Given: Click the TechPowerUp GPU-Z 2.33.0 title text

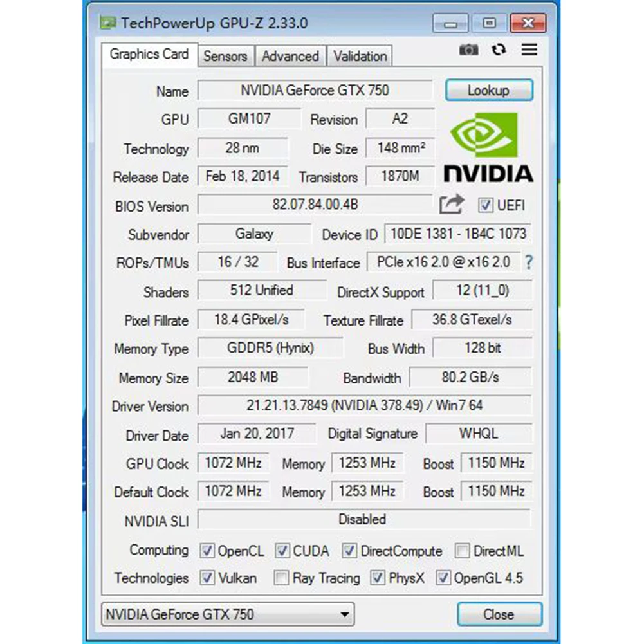Looking at the screenshot, I should (x=214, y=23).
